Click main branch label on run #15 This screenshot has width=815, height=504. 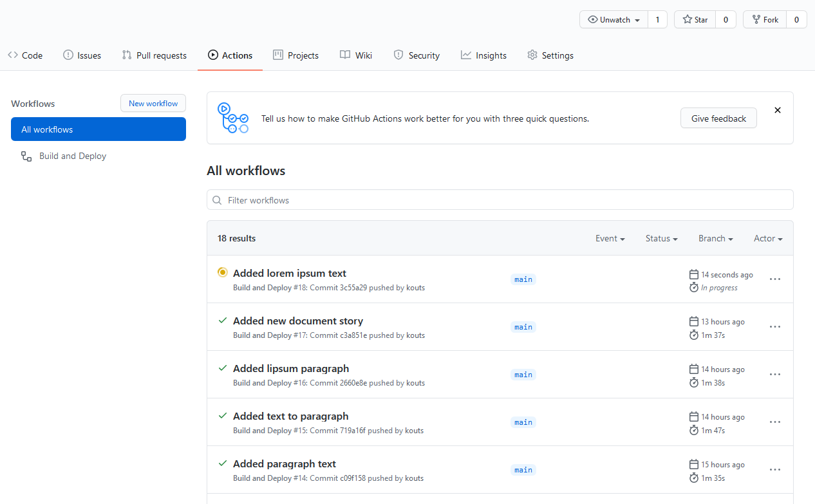523,422
